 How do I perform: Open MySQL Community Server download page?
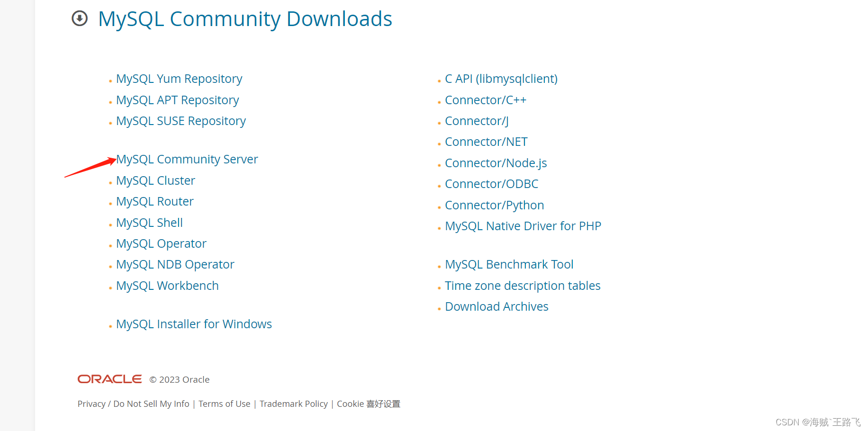pyautogui.click(x=187, y=159)
